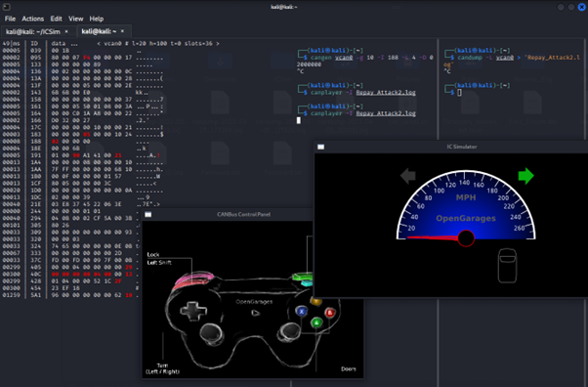Click the right analog stick

coord(289,331)
